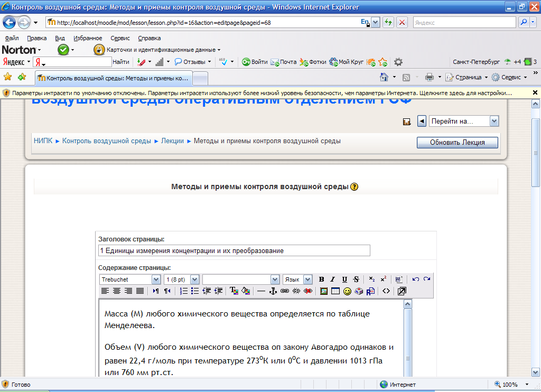Viewport: 541px width, 392px height.
Task: Set left-to-right text direction
Action: pos(156,291)
